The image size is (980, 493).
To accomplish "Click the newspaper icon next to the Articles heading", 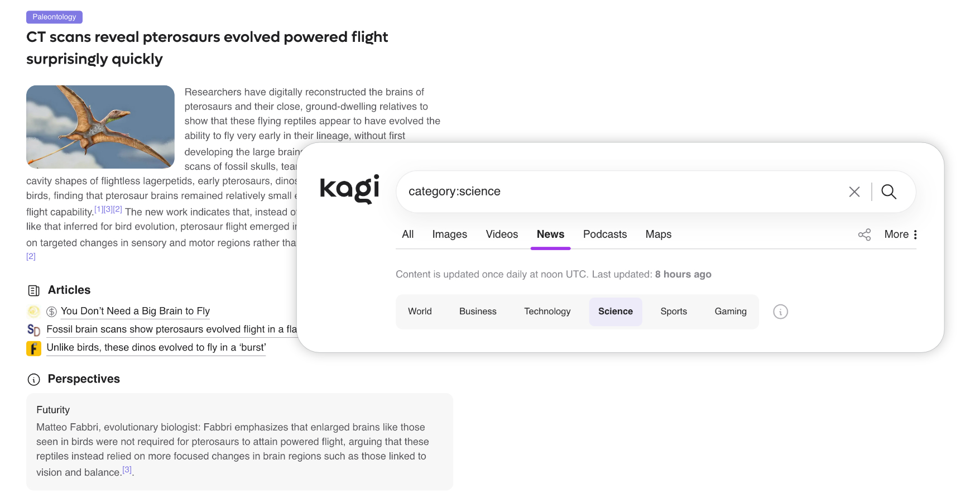I will coord(34,290).
